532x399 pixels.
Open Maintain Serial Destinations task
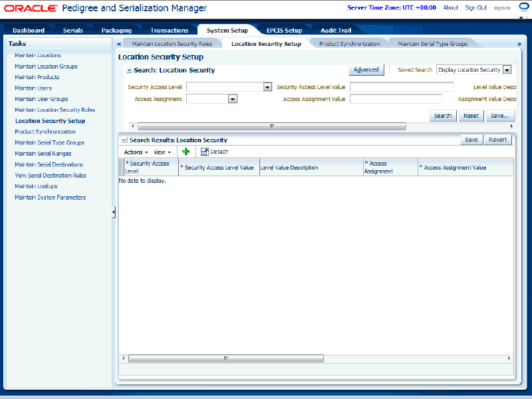49,164
